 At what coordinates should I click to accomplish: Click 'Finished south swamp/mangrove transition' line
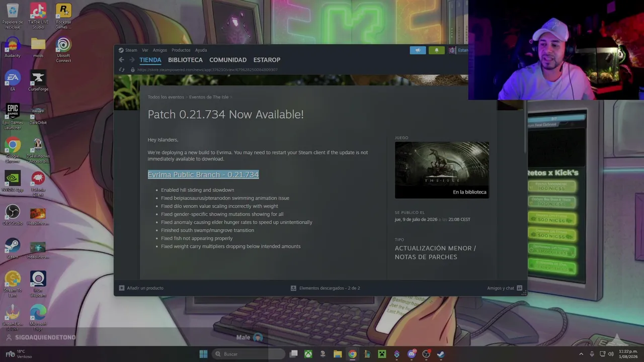[207, 230]
